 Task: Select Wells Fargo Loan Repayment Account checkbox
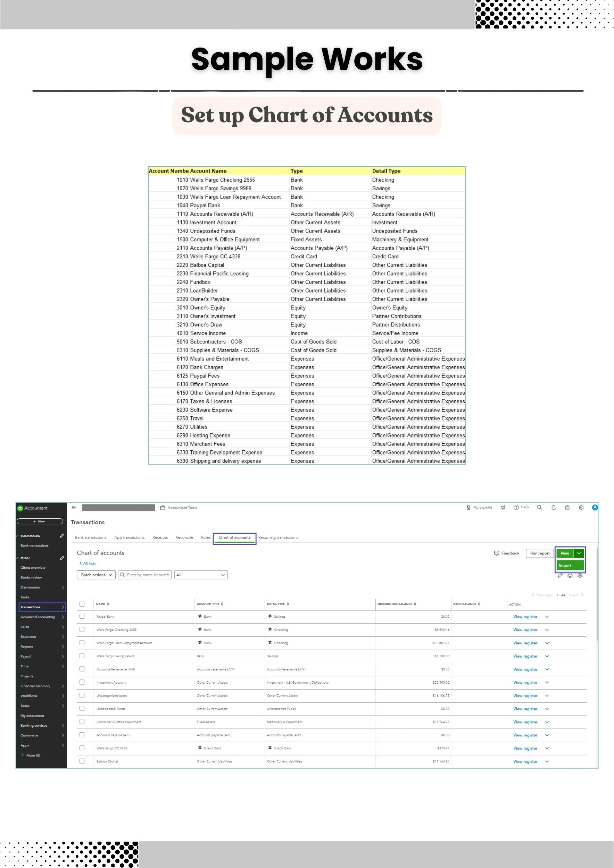[x=82, y=643]
